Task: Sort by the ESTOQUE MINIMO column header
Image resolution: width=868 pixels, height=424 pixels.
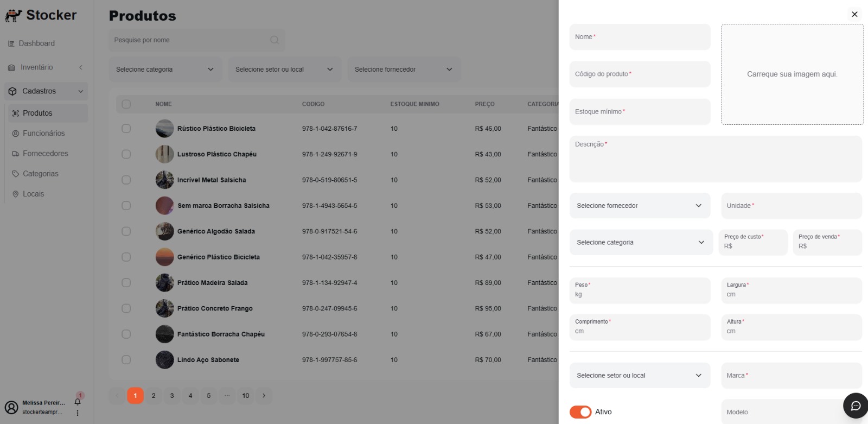Action: pos(415,104)
